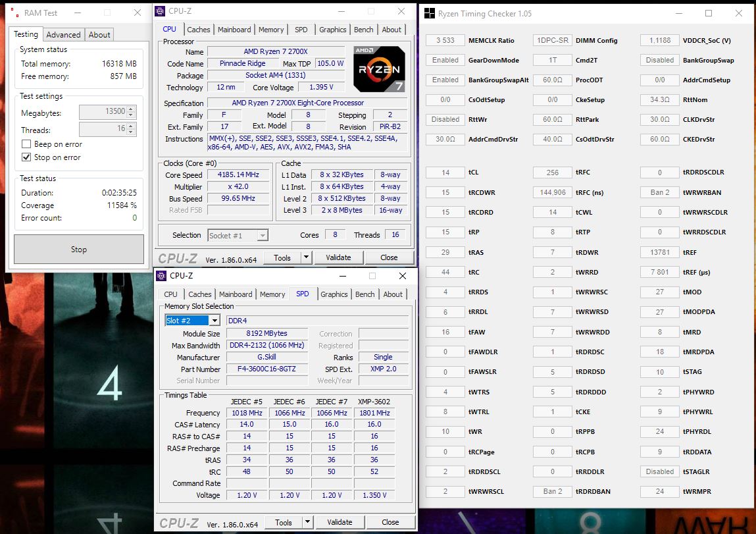Click Validate in the top CPU-Z window

coord(338,257)
